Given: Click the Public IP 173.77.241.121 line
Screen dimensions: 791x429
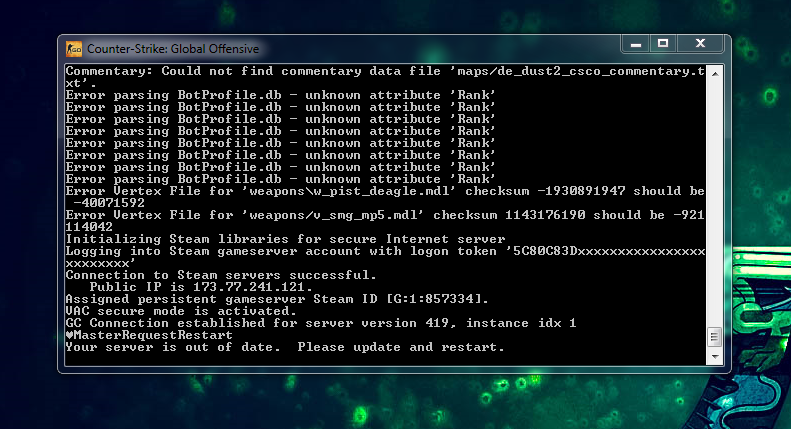Looking at the screenshot, I should 201,287.
